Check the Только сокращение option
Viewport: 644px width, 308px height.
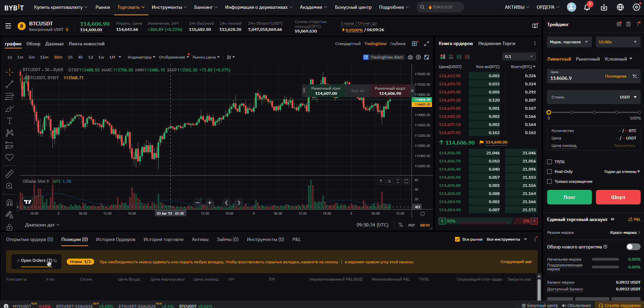pyautogui.click(x=549, y=181)
